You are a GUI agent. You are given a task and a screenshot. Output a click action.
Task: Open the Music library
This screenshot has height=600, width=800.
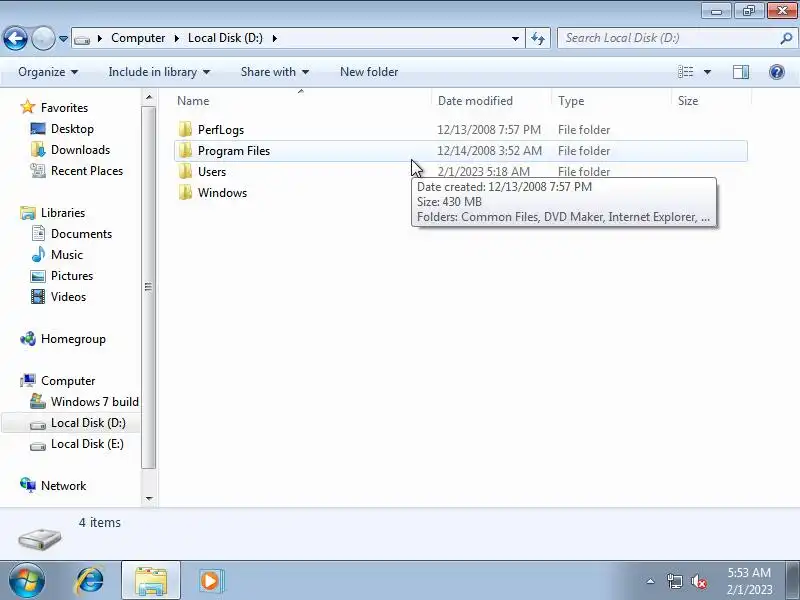coord(66,254)
